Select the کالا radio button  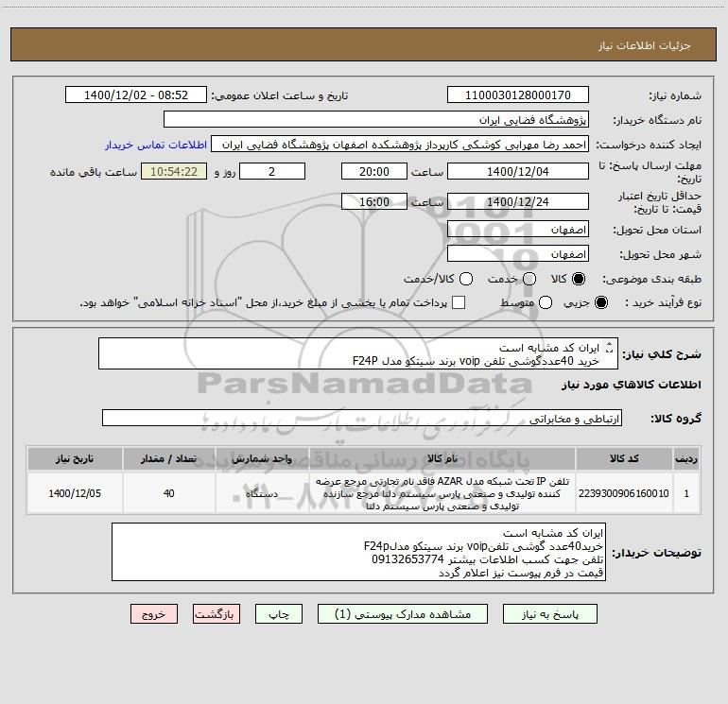579,279
